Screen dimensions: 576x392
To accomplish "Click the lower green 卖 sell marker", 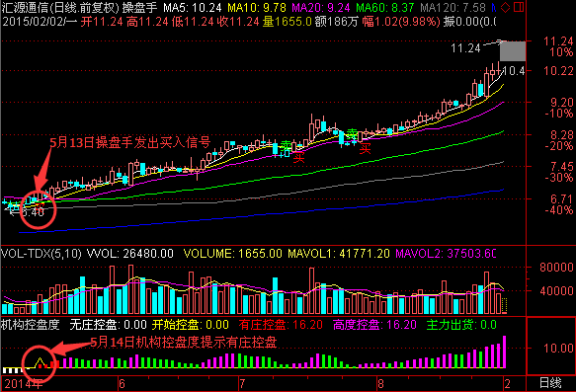I will 287,145.
